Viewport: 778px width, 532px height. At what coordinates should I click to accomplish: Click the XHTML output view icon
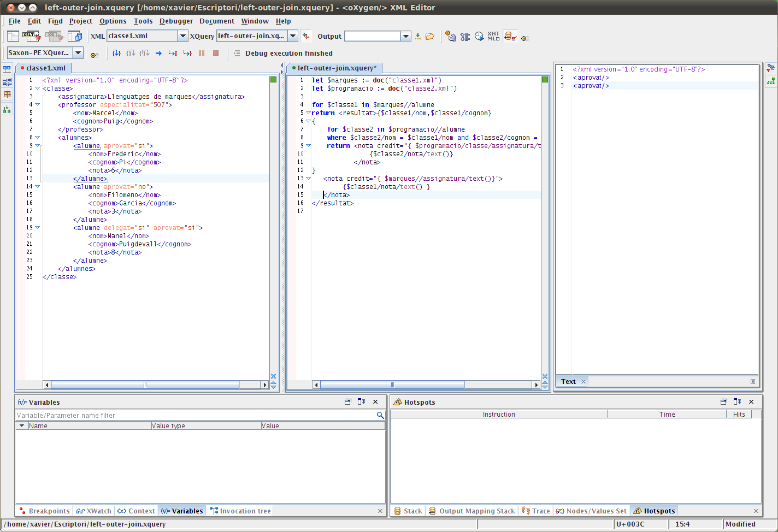[493, 36]
